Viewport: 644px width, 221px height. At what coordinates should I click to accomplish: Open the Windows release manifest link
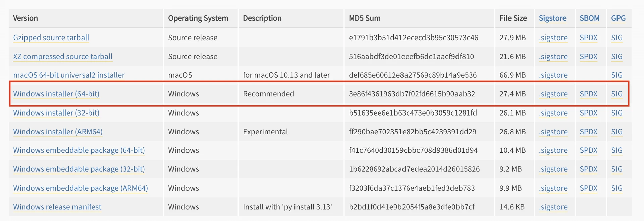point(57,207)
